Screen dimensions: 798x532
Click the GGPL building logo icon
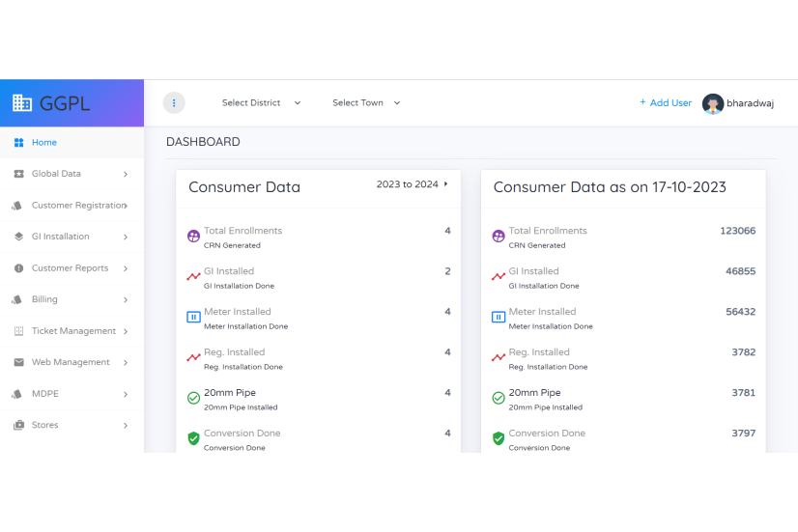click(22, 102)
